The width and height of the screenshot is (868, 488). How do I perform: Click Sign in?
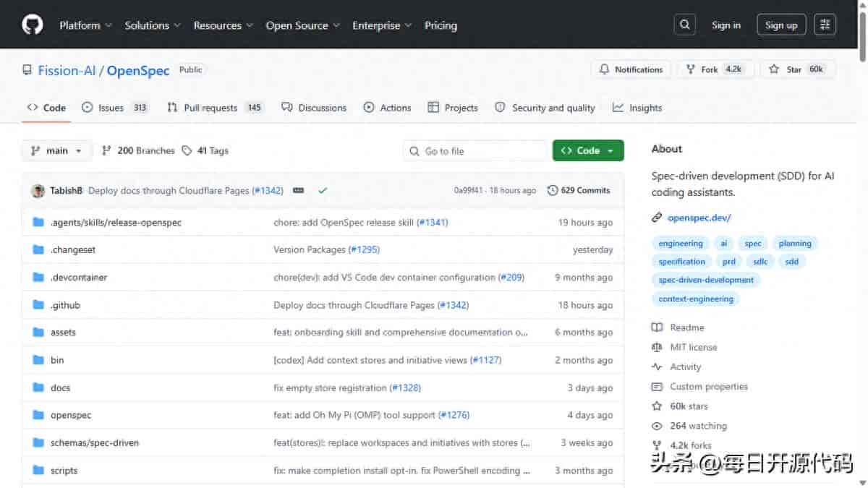coord(726,25)
